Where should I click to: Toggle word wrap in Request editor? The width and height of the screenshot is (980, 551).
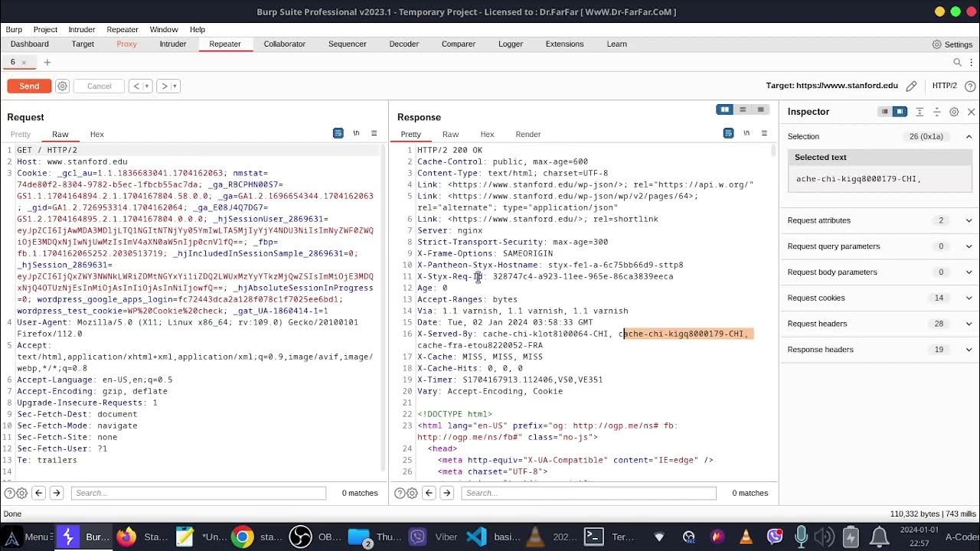click(x=338, y=133)
